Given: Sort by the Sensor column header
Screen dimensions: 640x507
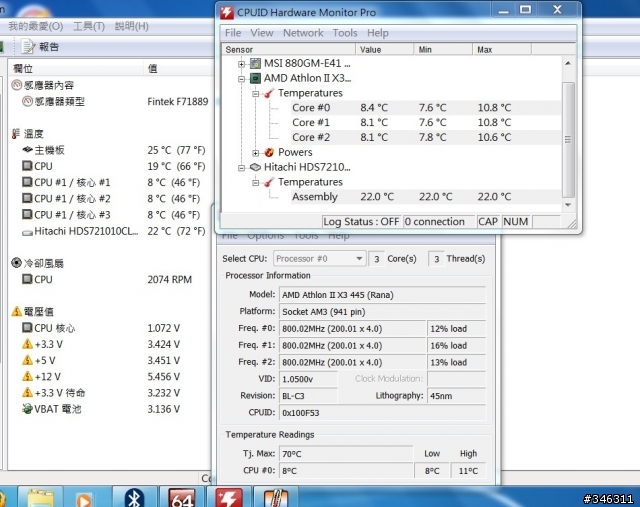Looking at the screenshot, I should 288,49.
